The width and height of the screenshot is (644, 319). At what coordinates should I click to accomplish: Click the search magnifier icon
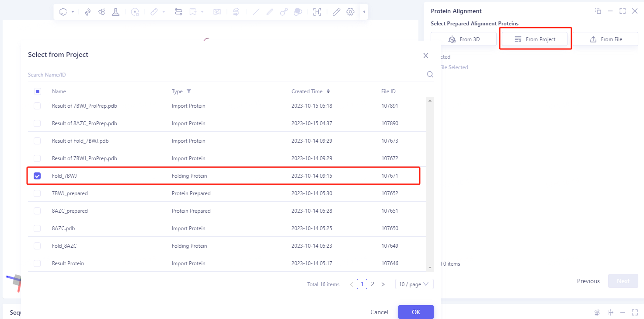pos(430,74)
